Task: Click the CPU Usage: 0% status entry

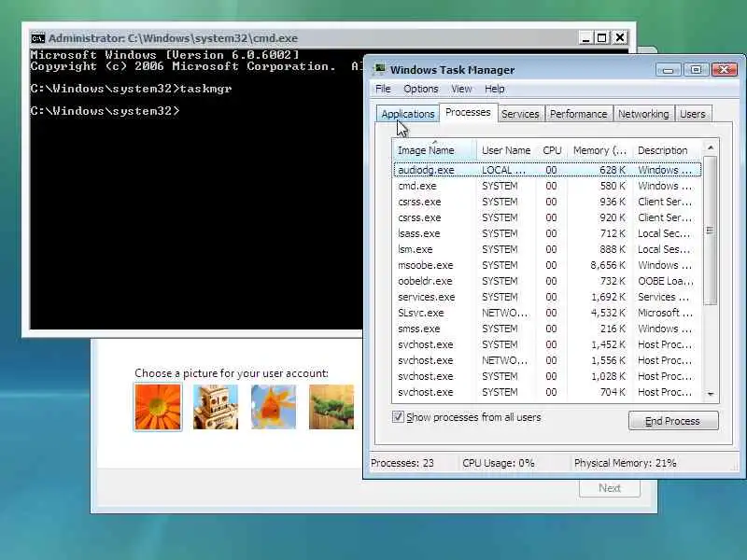Action: [x=499, y=463]
